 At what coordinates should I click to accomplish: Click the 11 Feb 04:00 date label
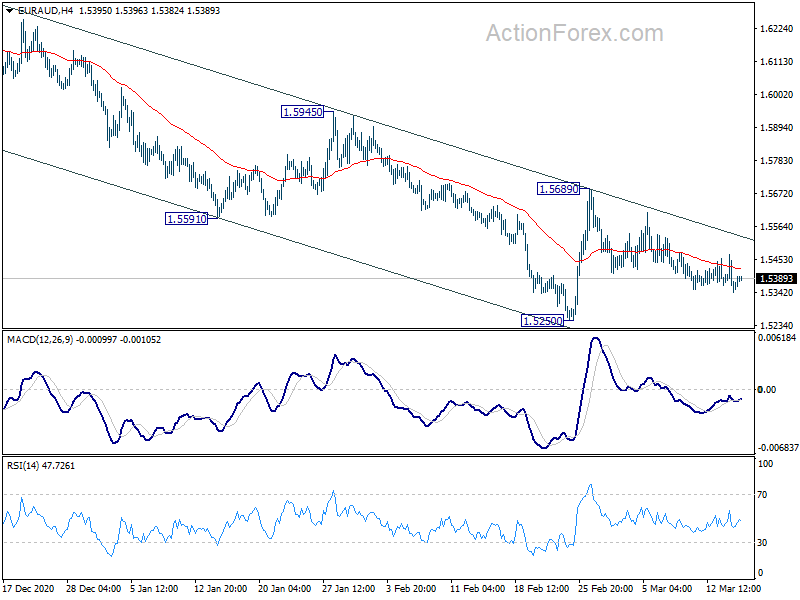478,588
